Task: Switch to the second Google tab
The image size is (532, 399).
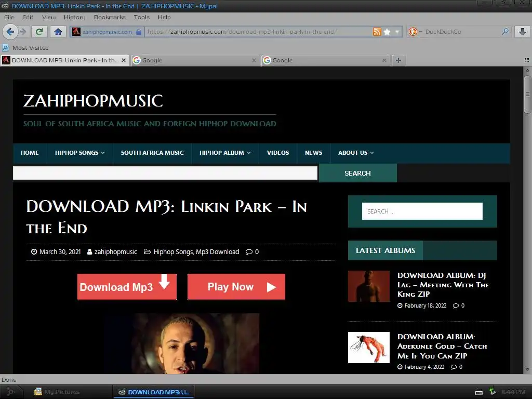Action: click(x=325, y=60)
